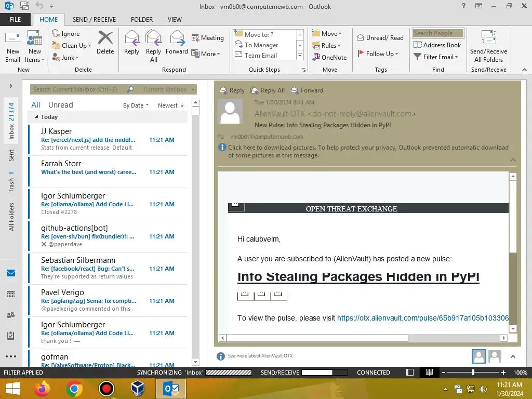
Task: Show only Unread messages
Action: (x=60, y=105)
